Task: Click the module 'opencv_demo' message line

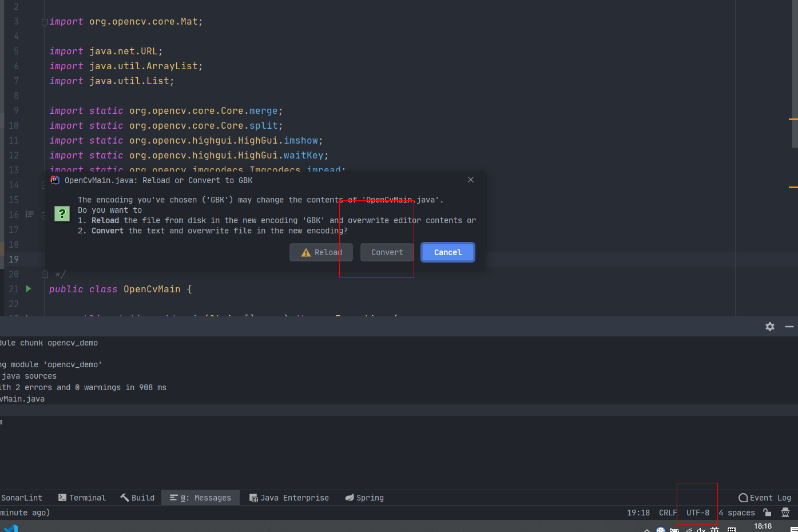Action: [x=51, y=364]
